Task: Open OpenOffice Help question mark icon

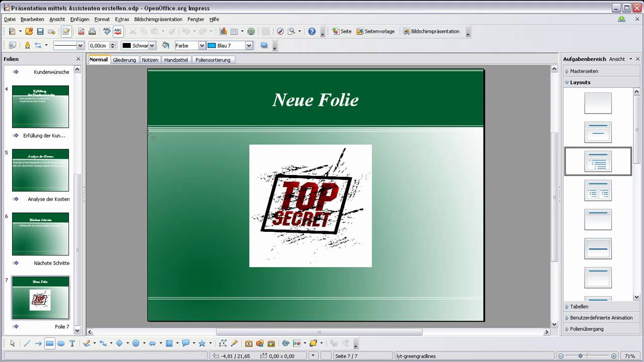Action: click(x=312, y=31)
